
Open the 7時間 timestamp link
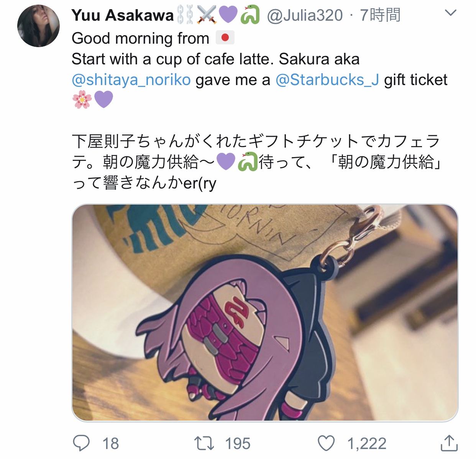[x=380, y=15]
